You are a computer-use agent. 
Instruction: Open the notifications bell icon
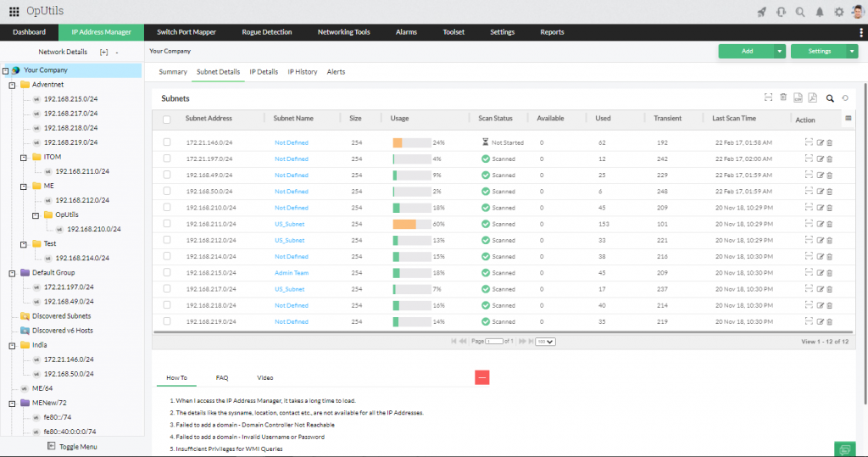click(x=819, y=12)
